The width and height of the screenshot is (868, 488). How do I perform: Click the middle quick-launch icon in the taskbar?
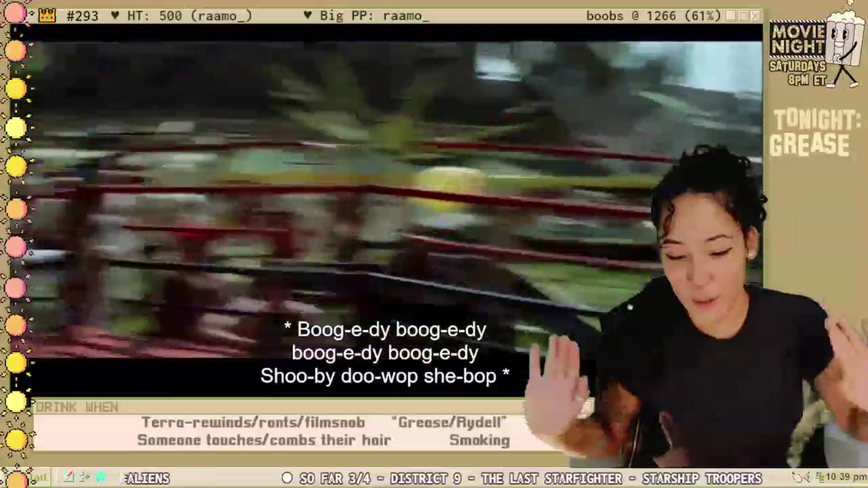[85, 477]
